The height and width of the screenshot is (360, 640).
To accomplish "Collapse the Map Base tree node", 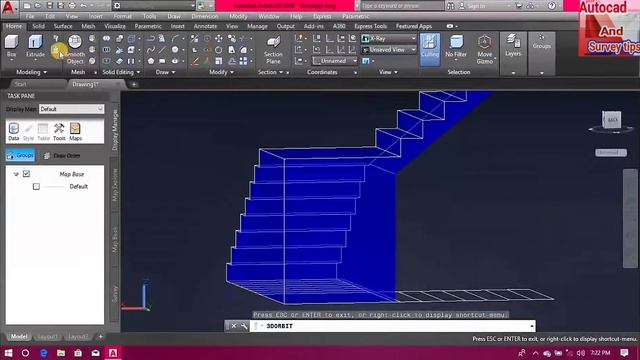I will (x=16, y=174).
